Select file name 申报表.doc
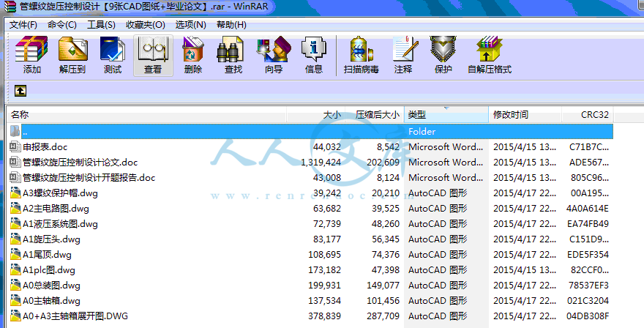This screenshot has height=328, width=644. [45, 146]
